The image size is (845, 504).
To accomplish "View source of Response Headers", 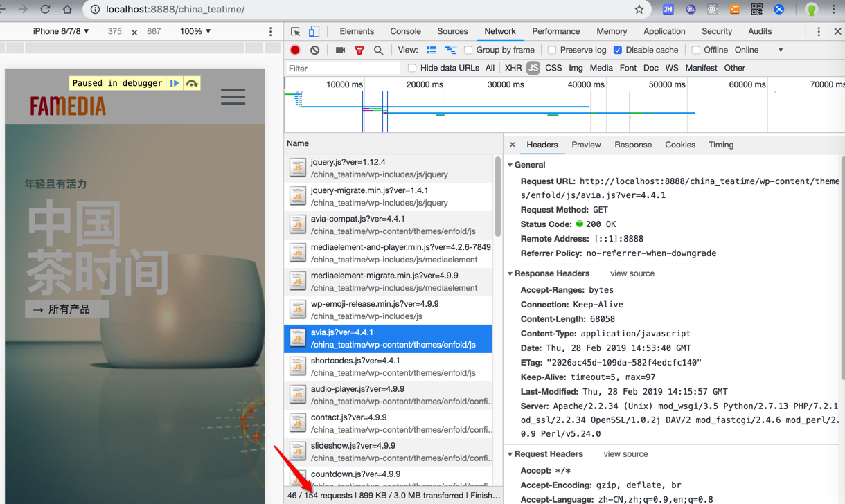I will [632, 273].
